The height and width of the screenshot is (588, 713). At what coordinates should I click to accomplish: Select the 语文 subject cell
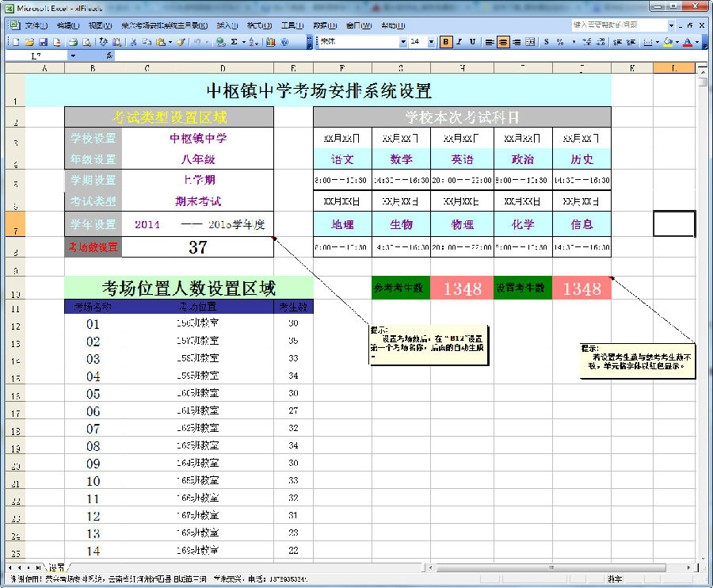point(342,159)
